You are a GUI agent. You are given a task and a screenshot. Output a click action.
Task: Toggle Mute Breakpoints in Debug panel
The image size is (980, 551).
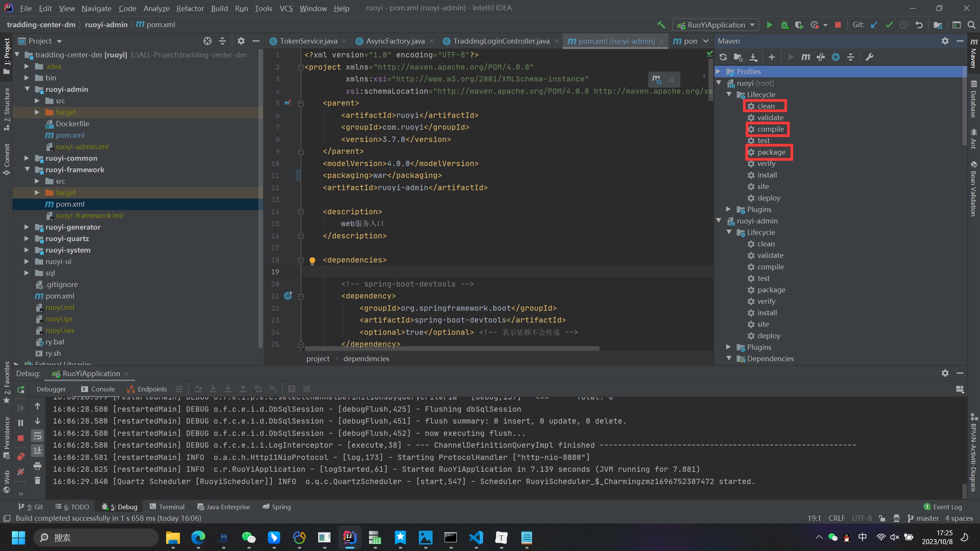21,471
